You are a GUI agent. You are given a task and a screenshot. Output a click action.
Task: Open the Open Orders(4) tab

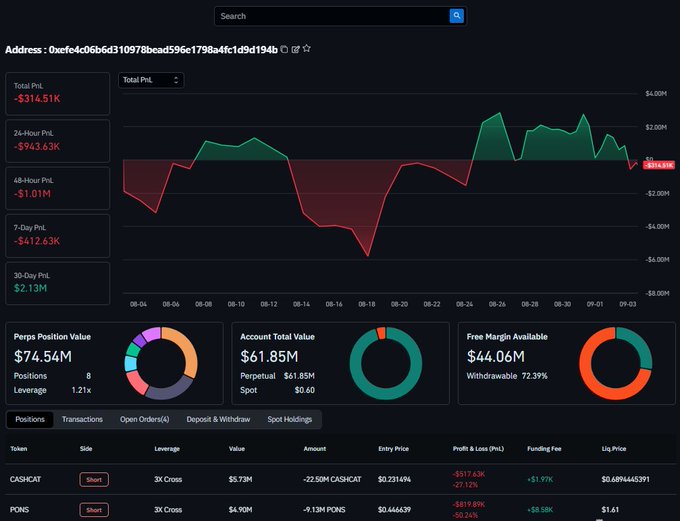(144, 419)
